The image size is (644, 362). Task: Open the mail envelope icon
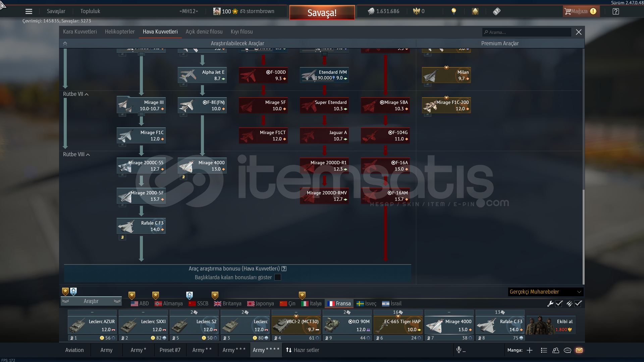(x=579, y=350)
